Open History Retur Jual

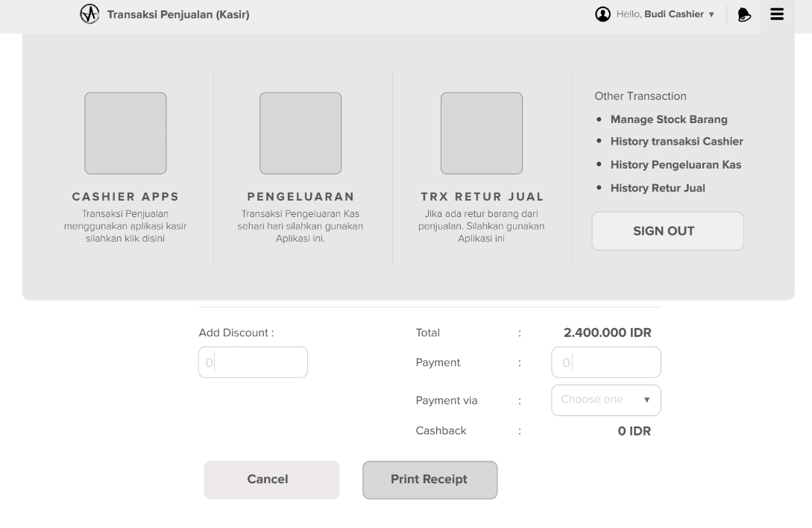point(657,188)
